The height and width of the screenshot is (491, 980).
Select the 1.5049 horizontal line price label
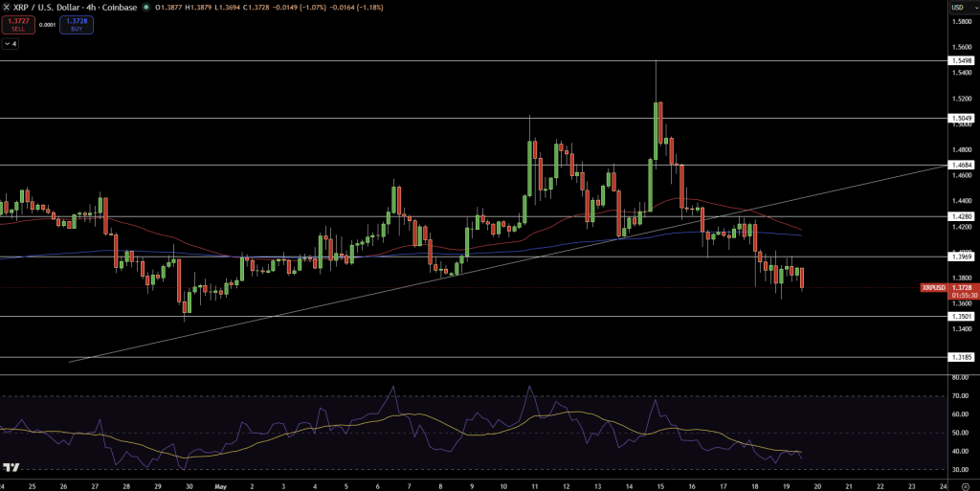click(x=961, y=118)
